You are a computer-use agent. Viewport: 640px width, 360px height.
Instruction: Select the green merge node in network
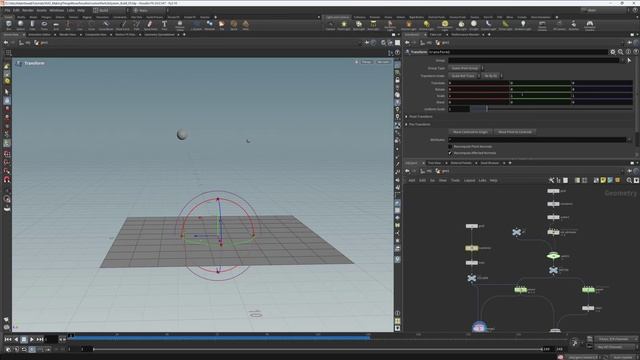tap(553, 256)
